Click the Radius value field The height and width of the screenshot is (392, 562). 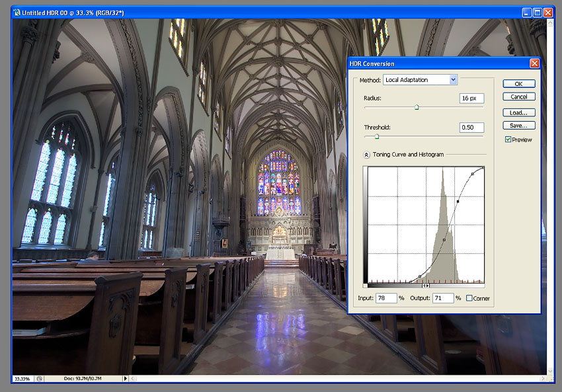[471, 98]
